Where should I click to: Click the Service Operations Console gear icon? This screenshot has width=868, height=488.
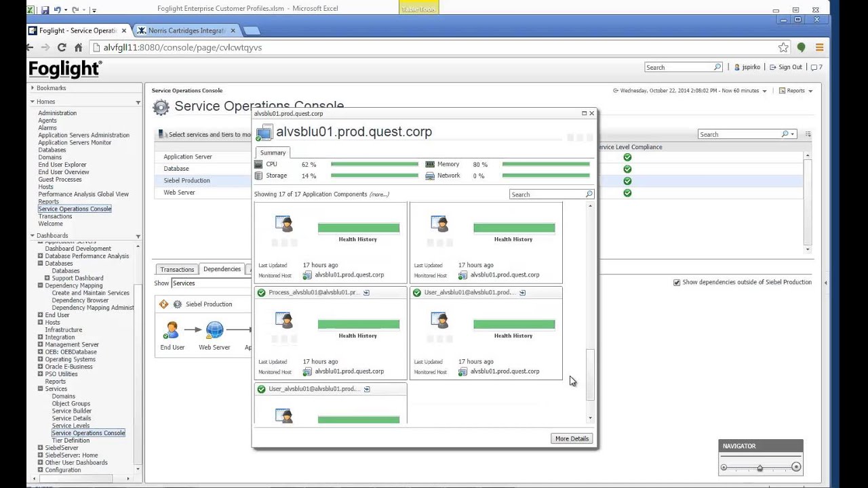tap(161, 107)
